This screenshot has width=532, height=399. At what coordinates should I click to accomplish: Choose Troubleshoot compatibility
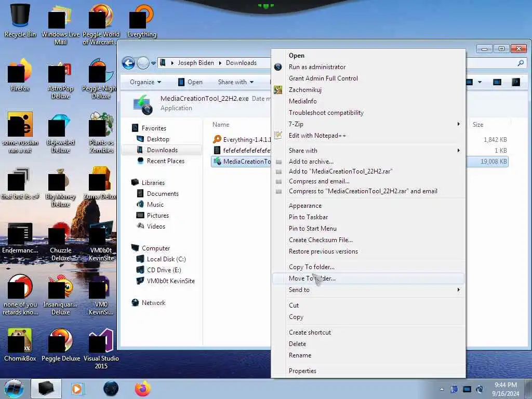[368, 113]
